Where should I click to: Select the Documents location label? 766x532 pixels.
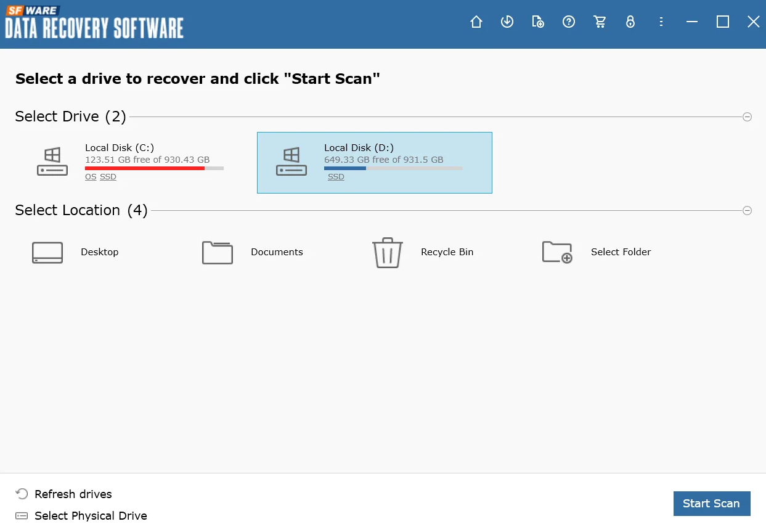277,252
